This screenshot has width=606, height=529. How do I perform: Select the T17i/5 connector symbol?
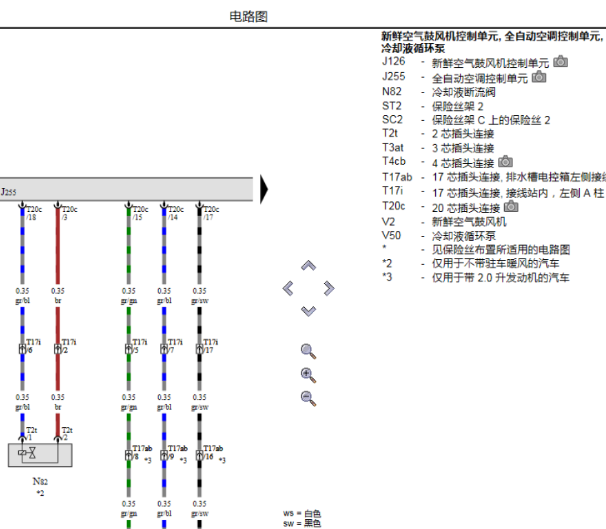pyautogui.click(x=129, y=349)
